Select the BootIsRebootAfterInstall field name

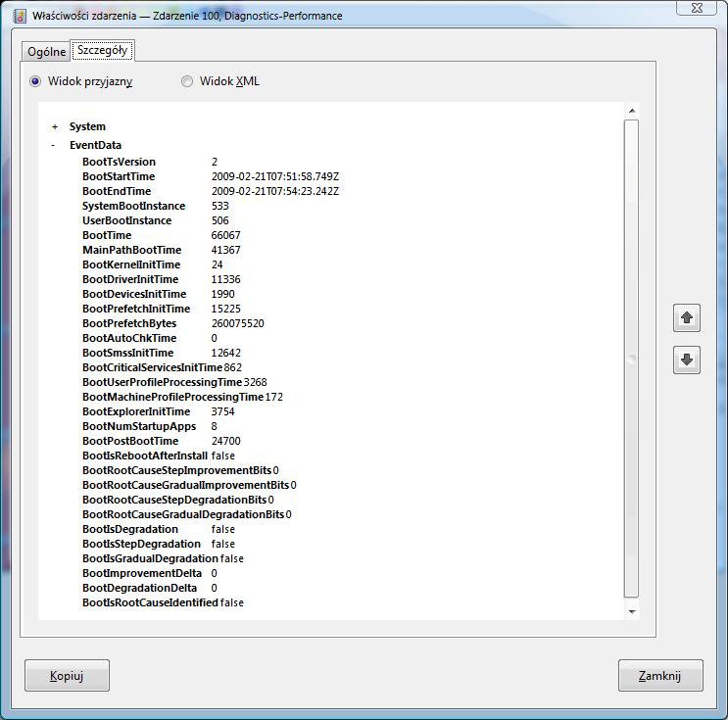coord(145,456)
